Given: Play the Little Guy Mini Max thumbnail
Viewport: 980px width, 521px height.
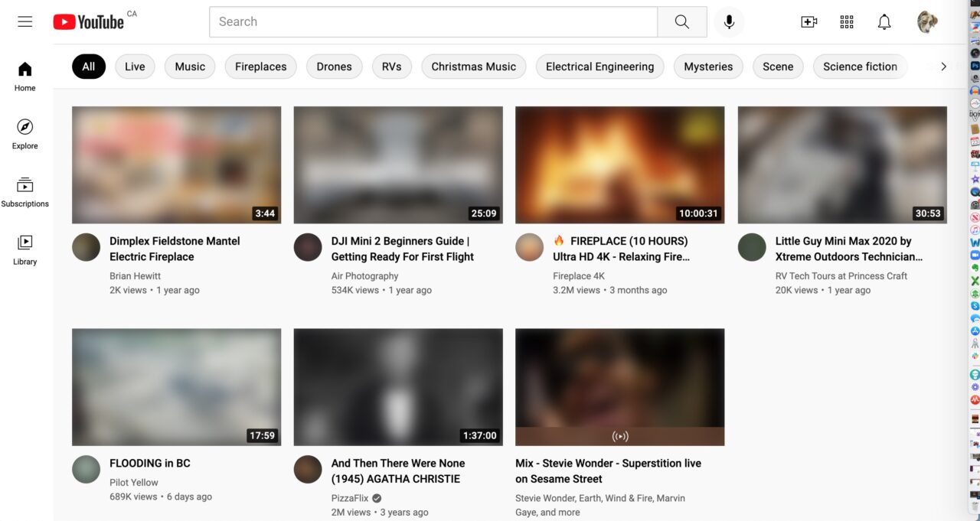Looking at the screenshot, I should [x=842, y=164].
